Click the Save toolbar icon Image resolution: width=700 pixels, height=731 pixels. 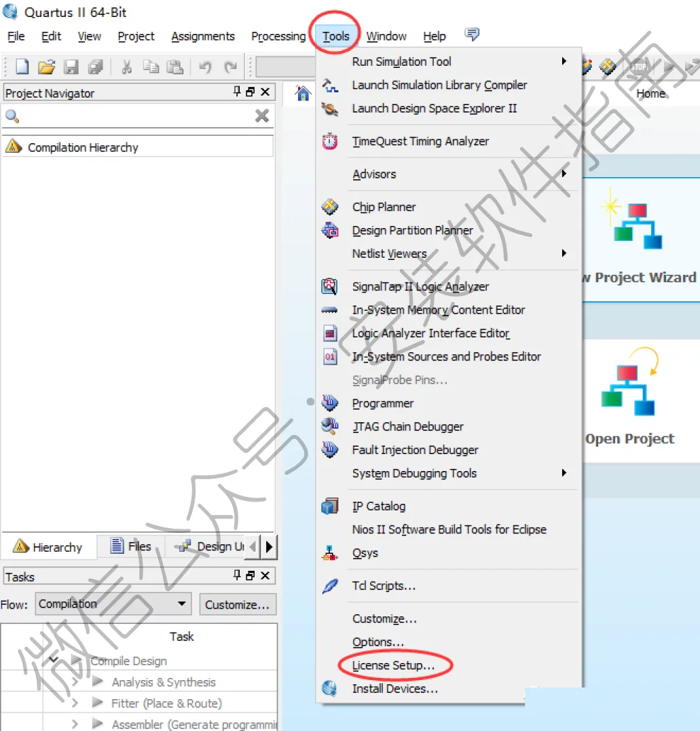[x=71, y=67]
